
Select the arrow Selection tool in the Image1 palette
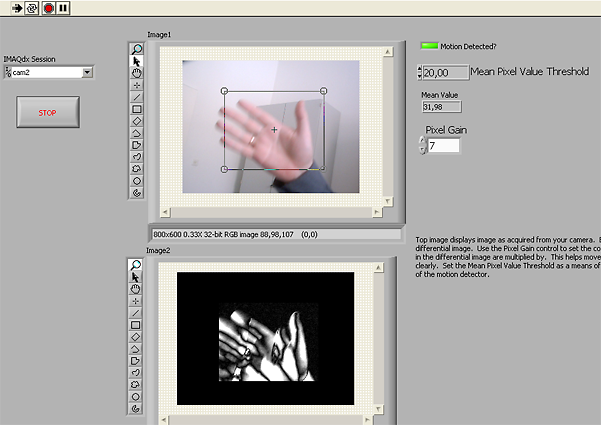tap(137, 61)
